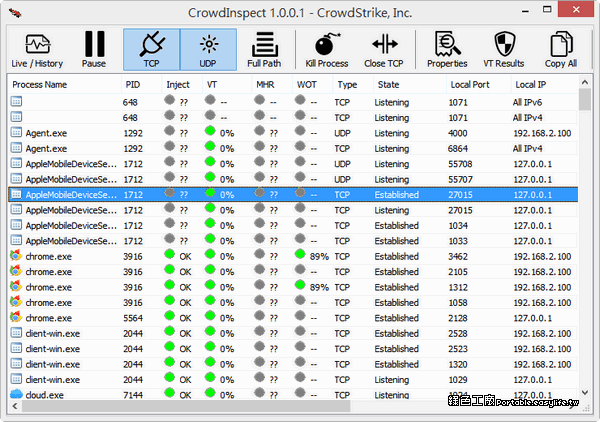The image size is (600, 422).
Task: Click gray Inject indicator in Agent.exe port 6864 row
Action: (x=169, y=146)
